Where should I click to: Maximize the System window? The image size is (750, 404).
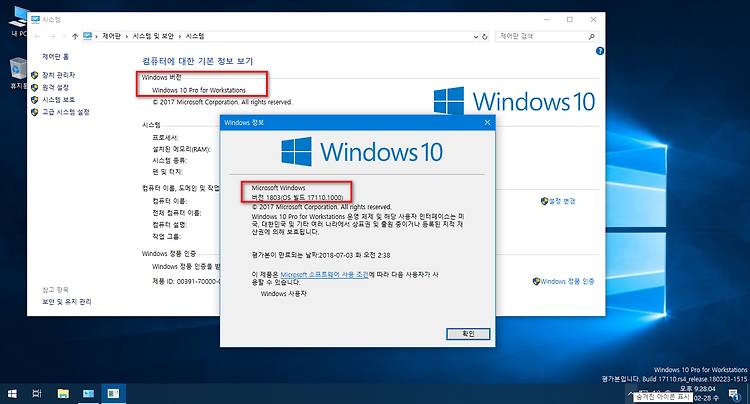570,20
